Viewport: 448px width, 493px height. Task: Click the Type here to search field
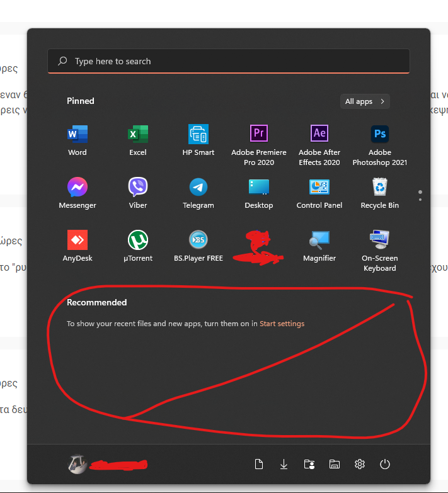229,61
